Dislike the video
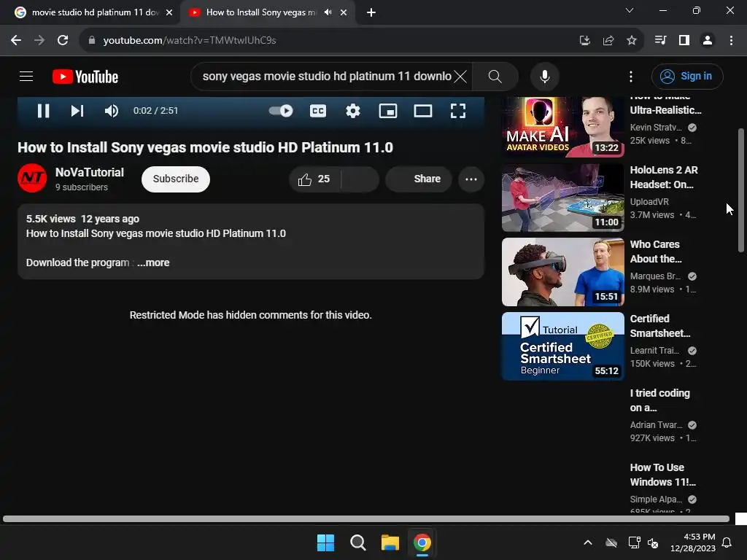 tap(360, 179)
